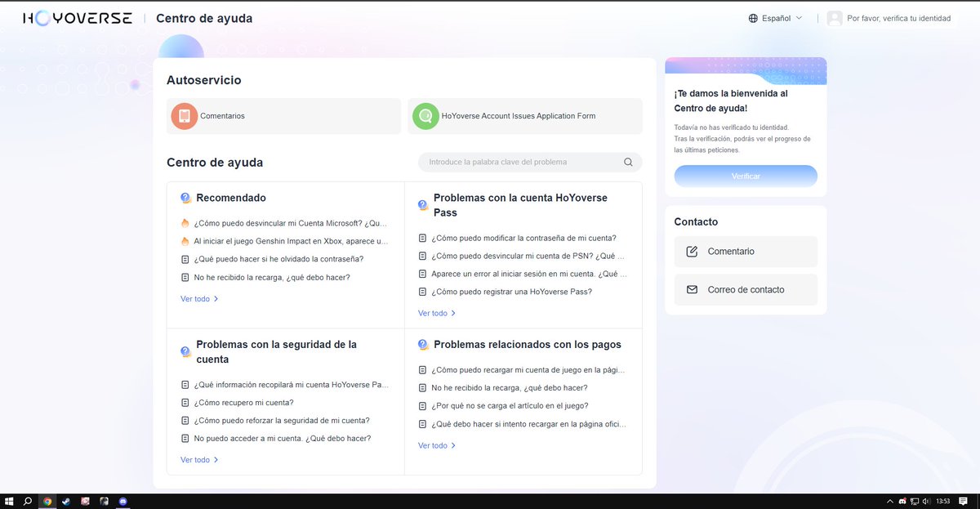Expand 'Ver todo' under payment problems
The width and height of the screenshot is (980, 509).
437,445
